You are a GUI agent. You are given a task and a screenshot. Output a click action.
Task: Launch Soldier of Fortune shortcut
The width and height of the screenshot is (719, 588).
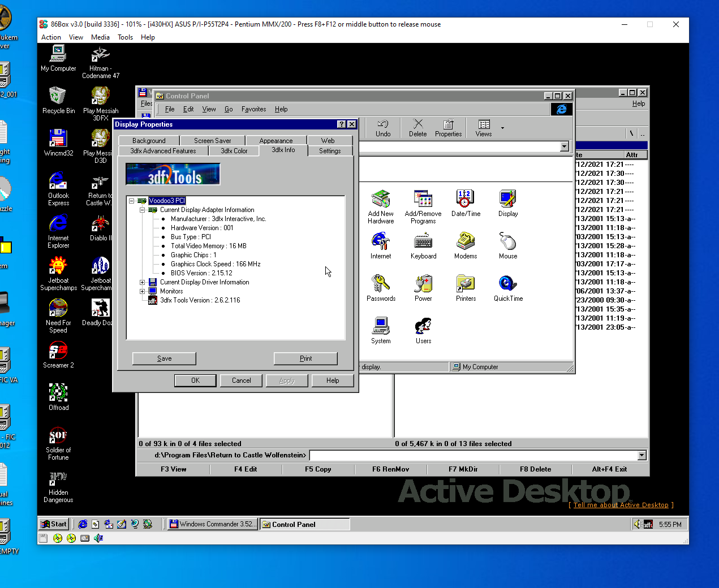(x=58, y=443)
